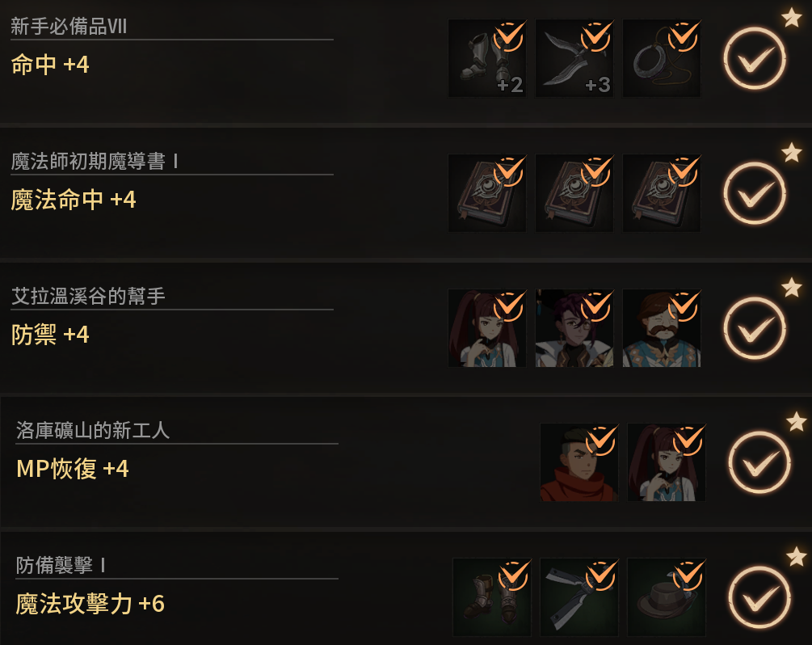Toggle the completion checkmark for 防備襲擊
Screen dimensions: 812x645
(x=759, y=597)
